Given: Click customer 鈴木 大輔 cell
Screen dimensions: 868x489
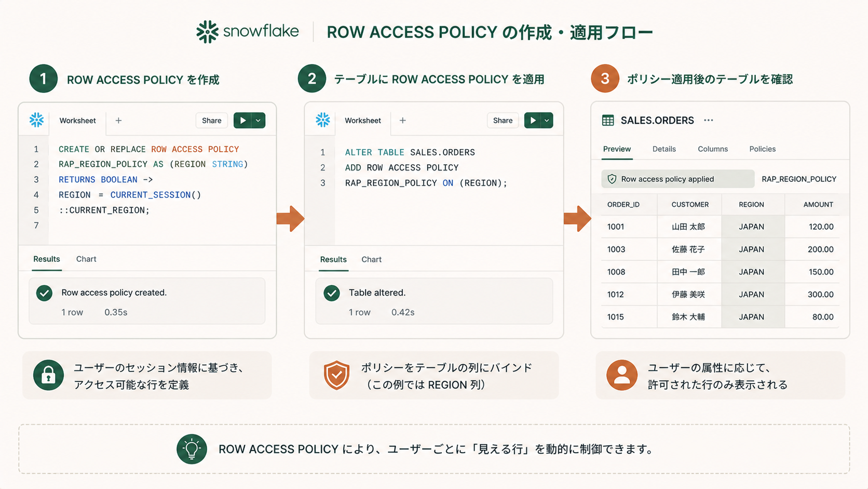Looking at the screenshot, I should coord(688,317).
